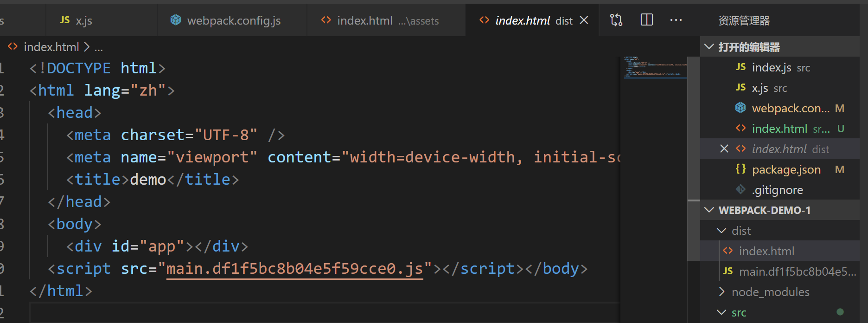Click the webpack.config.js tab's cube icon
Image resolution: width=868 pixels, height=323 pixels.
tap(176, 20)
